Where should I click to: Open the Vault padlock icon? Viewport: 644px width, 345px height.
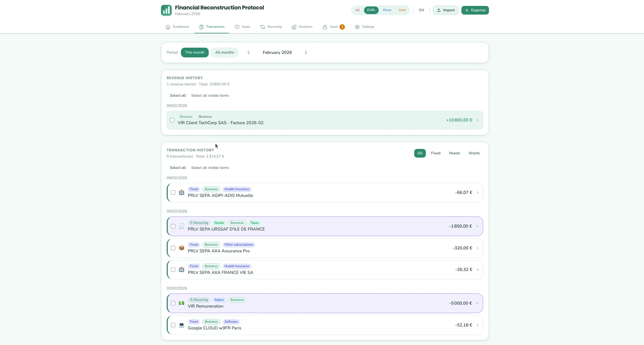[x=325, y=27]
